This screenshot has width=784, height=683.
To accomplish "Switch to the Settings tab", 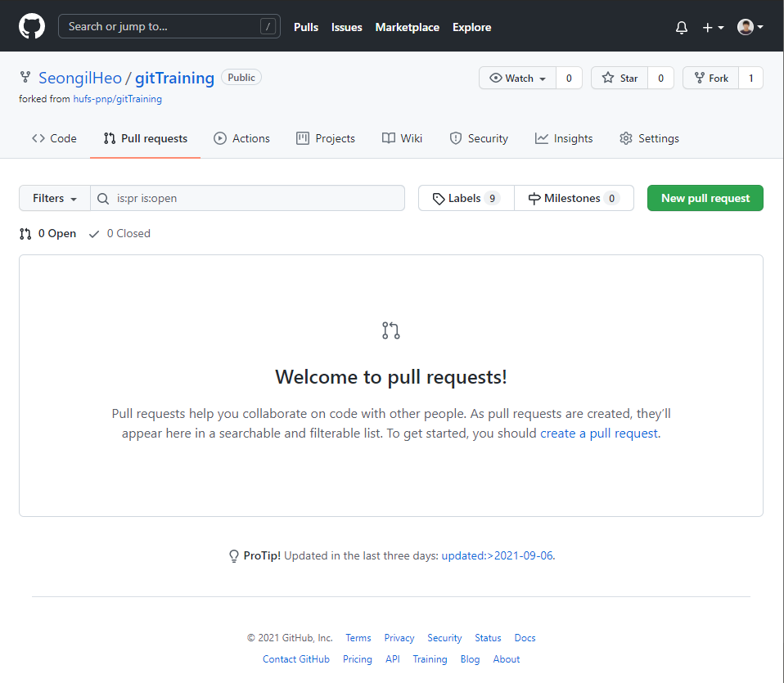I will pos(649,138).
